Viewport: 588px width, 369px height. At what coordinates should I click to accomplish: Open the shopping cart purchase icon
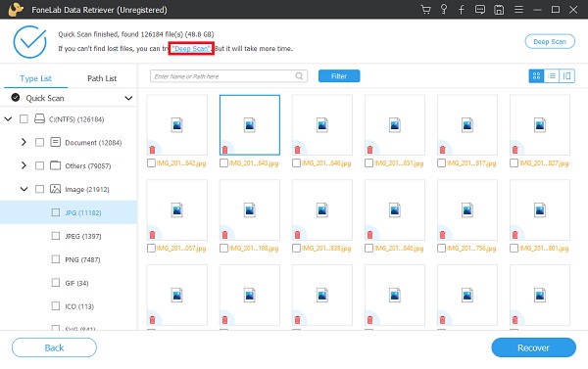[425, 10]
